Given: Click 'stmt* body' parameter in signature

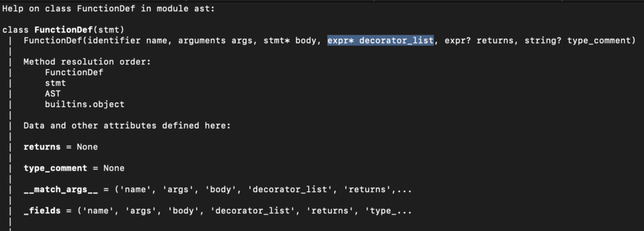Looking at the screenshot, I should click(x=290, y=41).
